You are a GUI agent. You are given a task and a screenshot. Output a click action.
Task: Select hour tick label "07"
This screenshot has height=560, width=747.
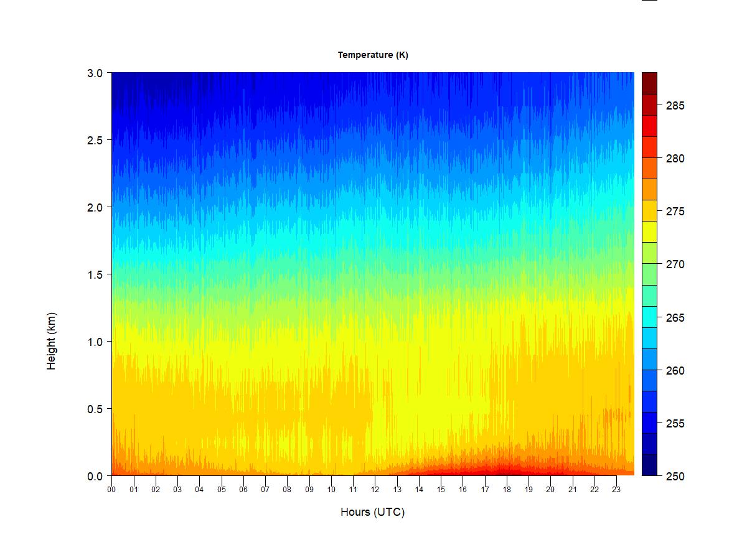click(x=265, y=489)
